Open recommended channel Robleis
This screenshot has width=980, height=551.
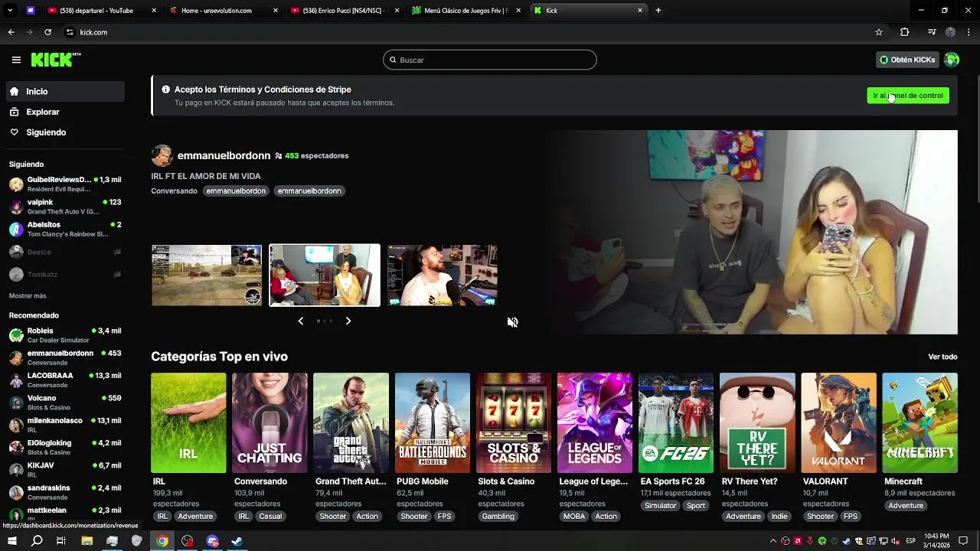tap(65, 335)
